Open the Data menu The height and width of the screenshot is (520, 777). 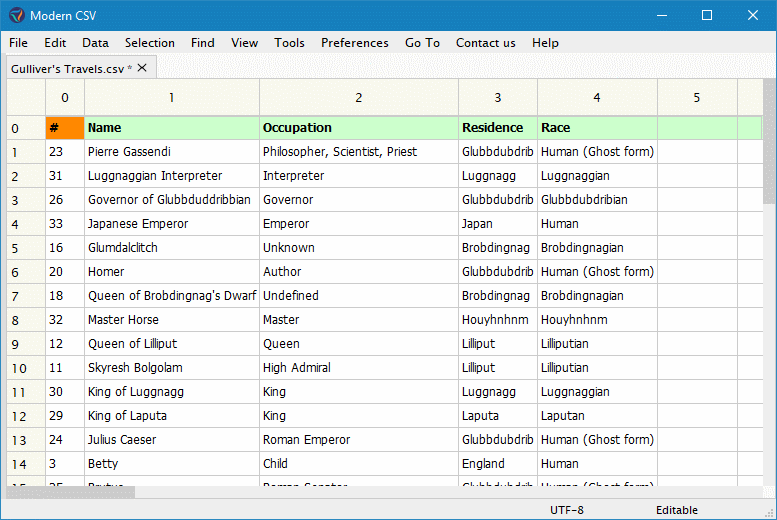[x=95, y=43]
